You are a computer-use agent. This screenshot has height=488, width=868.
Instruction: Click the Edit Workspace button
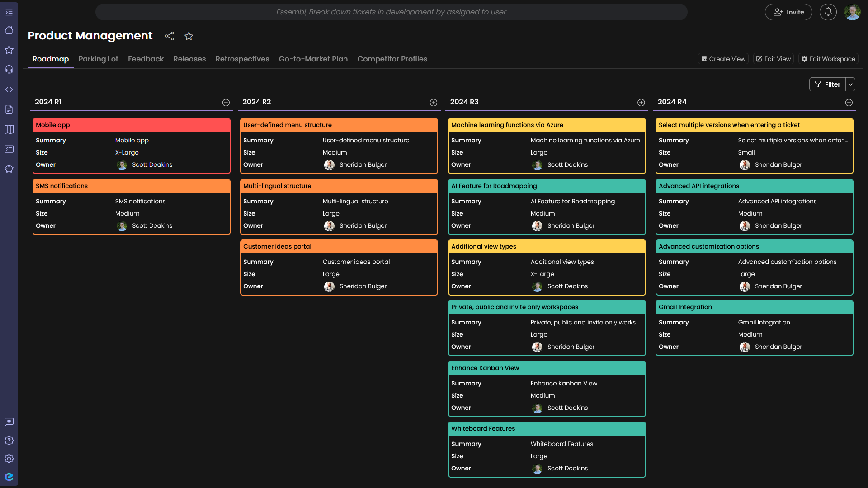pos(828,59)
